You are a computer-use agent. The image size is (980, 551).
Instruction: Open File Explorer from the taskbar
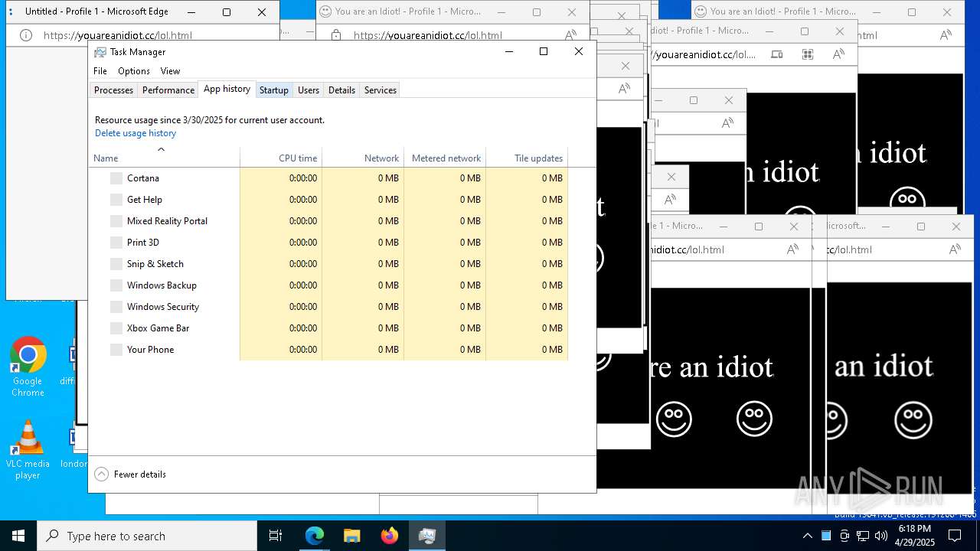[351, 536]
